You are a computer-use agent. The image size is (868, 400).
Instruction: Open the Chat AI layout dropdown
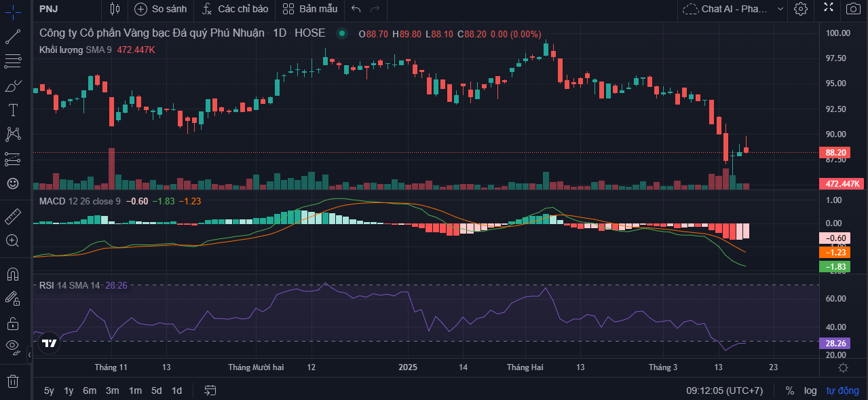(725, 9)
